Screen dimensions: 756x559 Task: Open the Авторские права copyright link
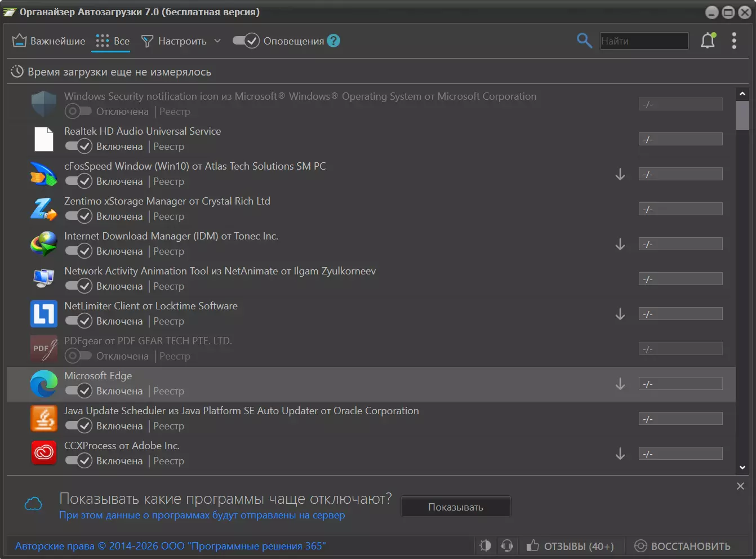coord(170,546)
